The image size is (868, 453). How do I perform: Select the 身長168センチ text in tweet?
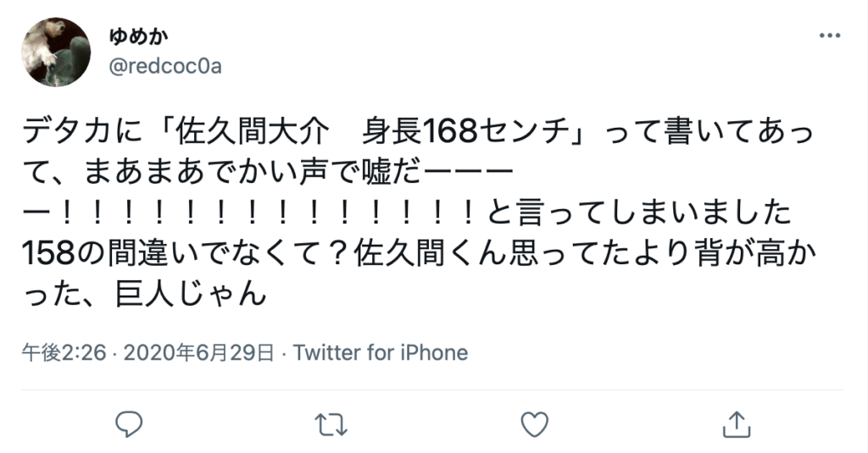466,131
